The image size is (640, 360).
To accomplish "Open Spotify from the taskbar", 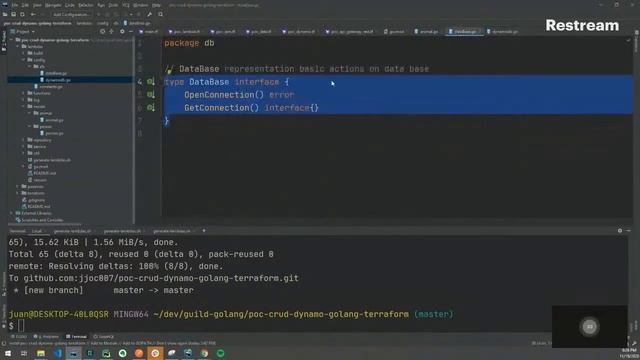I will pyautogui.click(x=220, y=353).
